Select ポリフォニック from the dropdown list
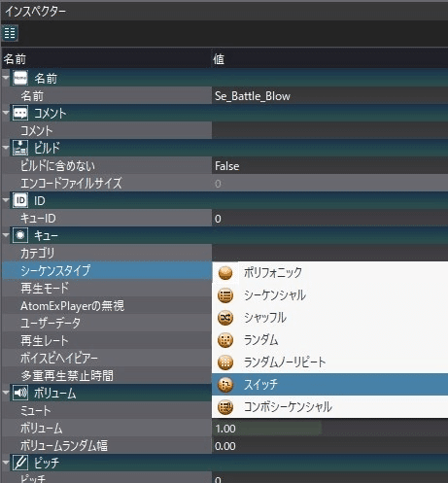The width and height of the screenshot is (448, 483). pyautogui.click(x=329, y=272)
